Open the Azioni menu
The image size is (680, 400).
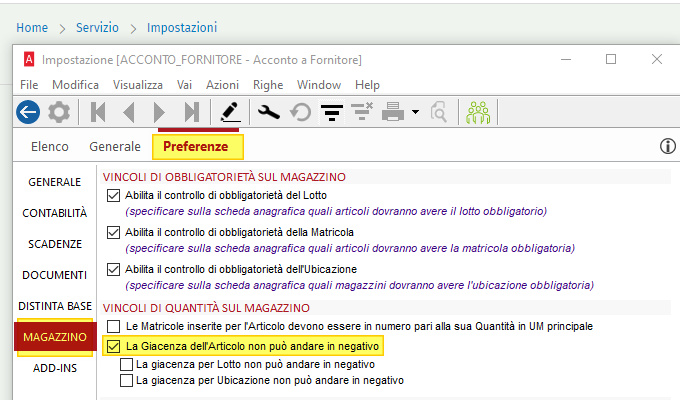222,85
